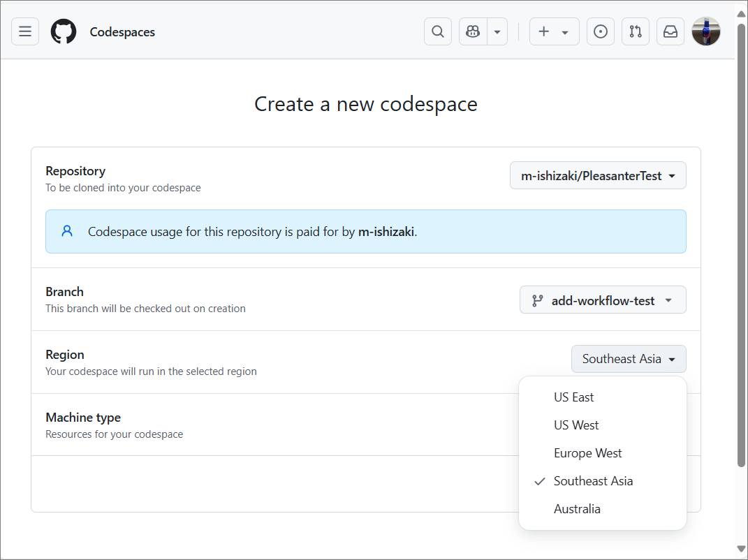Open the notifications inbox
Screen dimensions: 748x560
pos(670,31)
